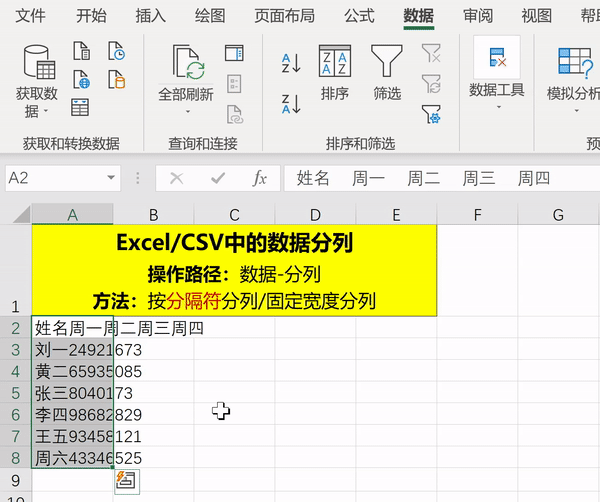Click cell A3 '刘一24921673'

click(x=72, y=349)
